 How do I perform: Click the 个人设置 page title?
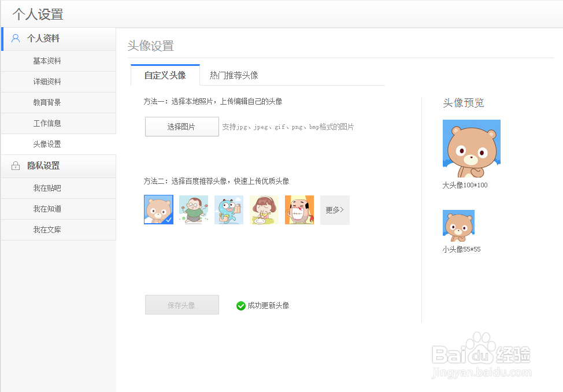[x=38, y=14]
